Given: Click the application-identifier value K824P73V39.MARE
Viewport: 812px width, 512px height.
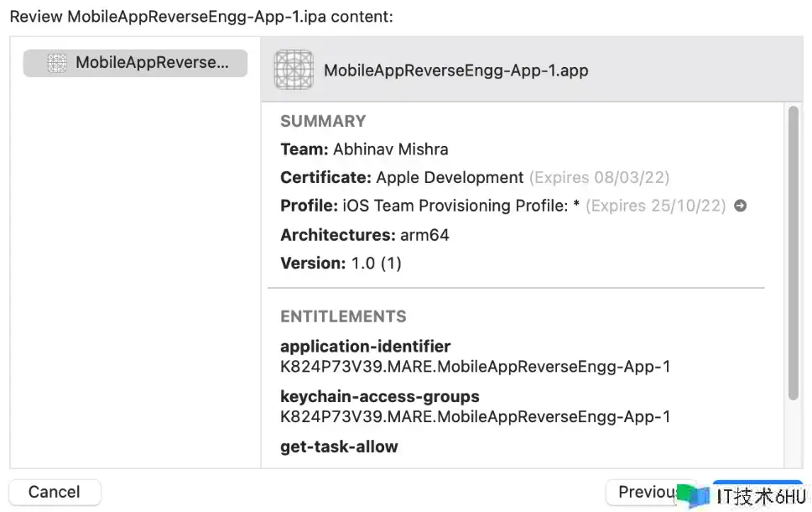Looking at the screenshot, I should [476, 367].
